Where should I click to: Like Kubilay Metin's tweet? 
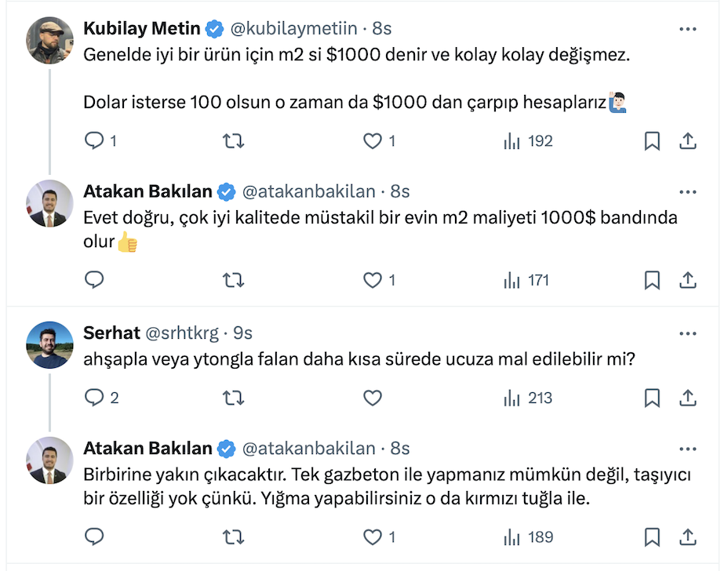pos(373,141)
